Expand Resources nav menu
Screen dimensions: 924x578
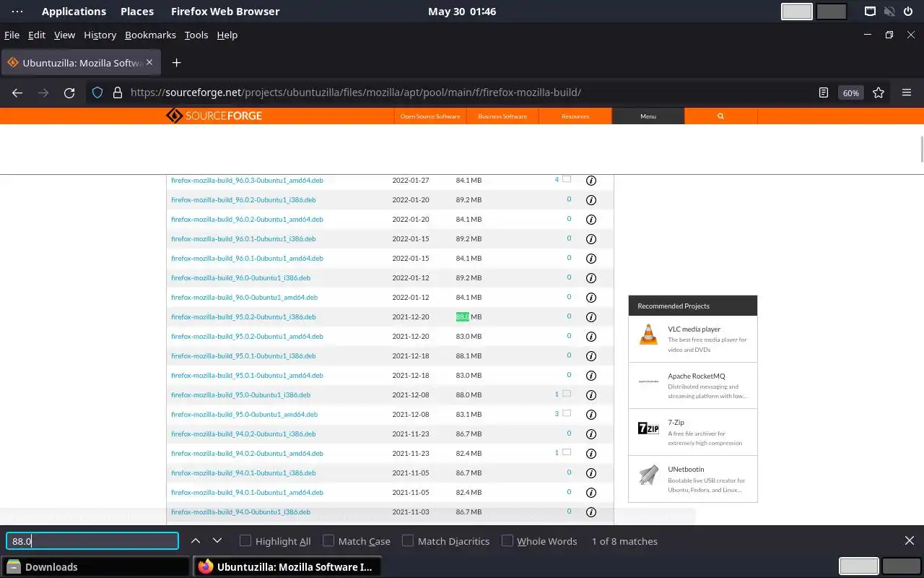click(x=575, y=116)
